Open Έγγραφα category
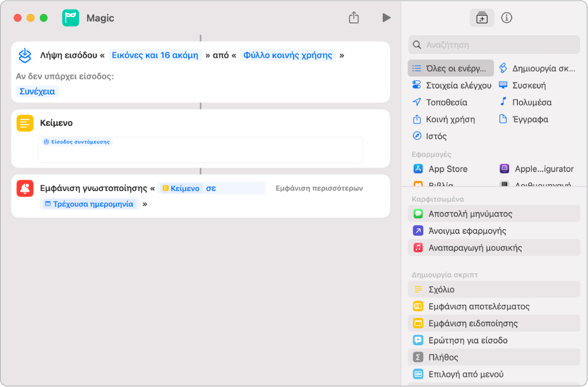 pyautogui.click(x=524, y=120)
